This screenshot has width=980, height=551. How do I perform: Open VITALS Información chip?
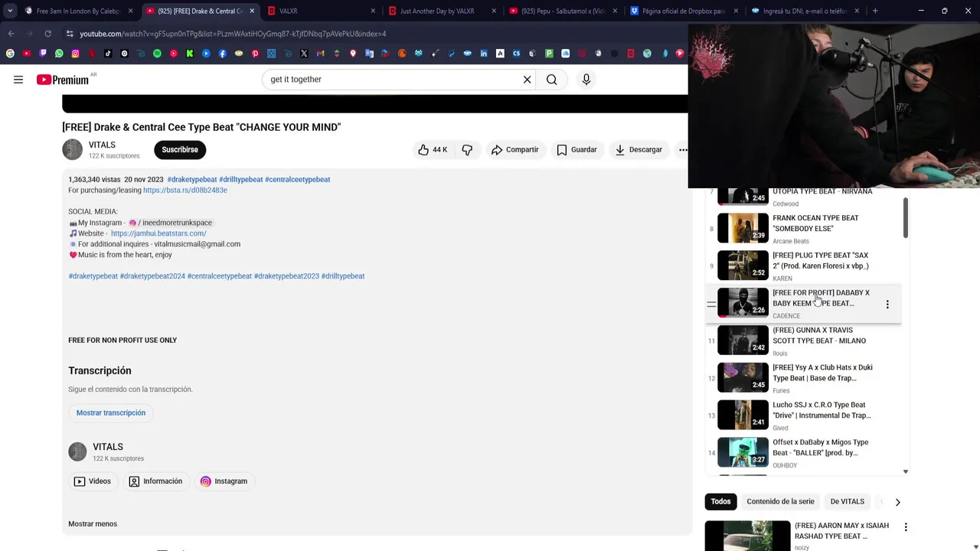[x=155, y=481]
